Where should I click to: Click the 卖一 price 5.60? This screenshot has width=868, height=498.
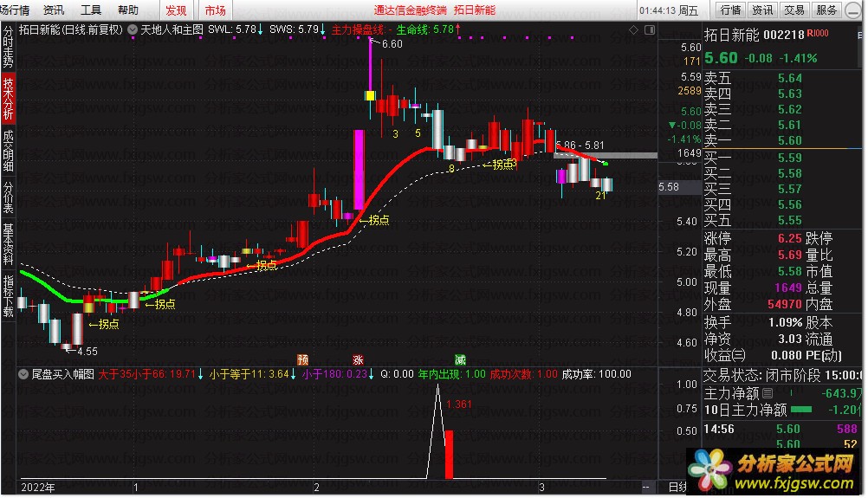(789, 140)
